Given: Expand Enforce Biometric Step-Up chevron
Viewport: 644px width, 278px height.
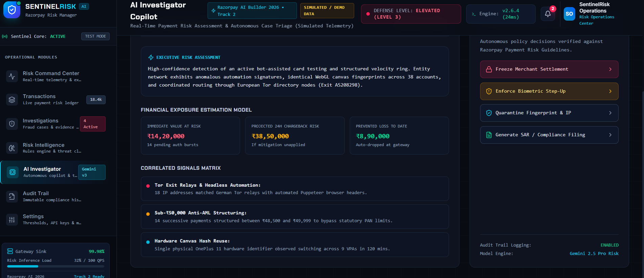Looking at the screenshot, I should tap(610, 91).
